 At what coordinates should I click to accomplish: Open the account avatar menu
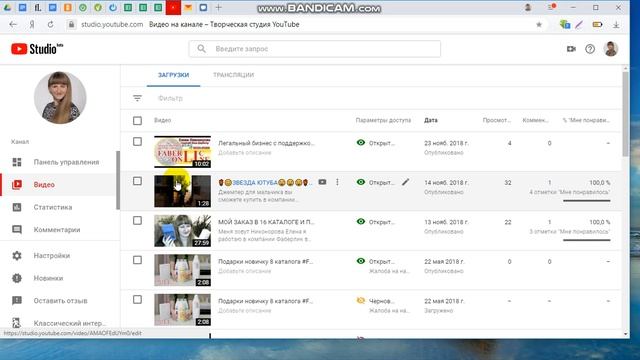point(611,49)
